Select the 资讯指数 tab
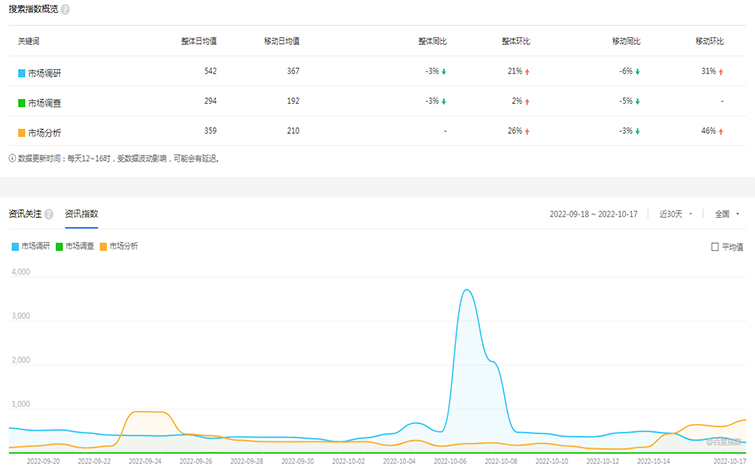Viewport: 755px width, 468px height. click(x=82, y=214)
